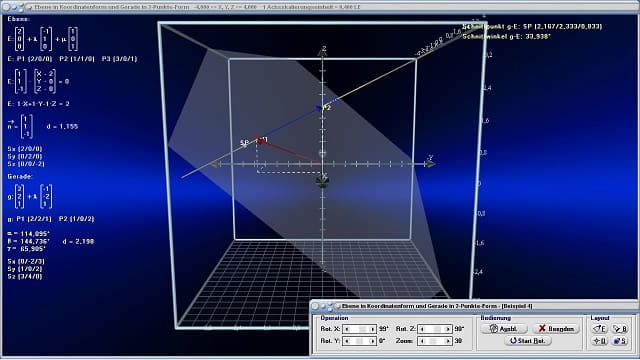Viewport: 640px width, 360px height.
Task: Click the Rot. X slider thumb
Action: 362,329
